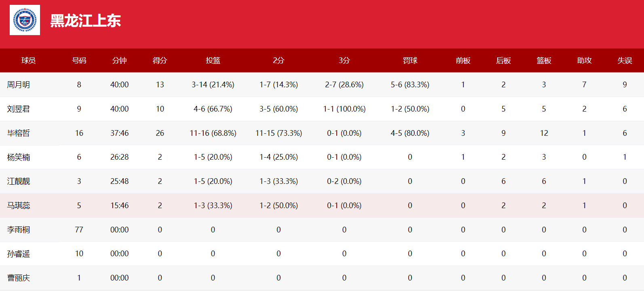Viewport: 644px width, 291px height.
Task: Click the 投篮 column header
Action: coord(213,61)
